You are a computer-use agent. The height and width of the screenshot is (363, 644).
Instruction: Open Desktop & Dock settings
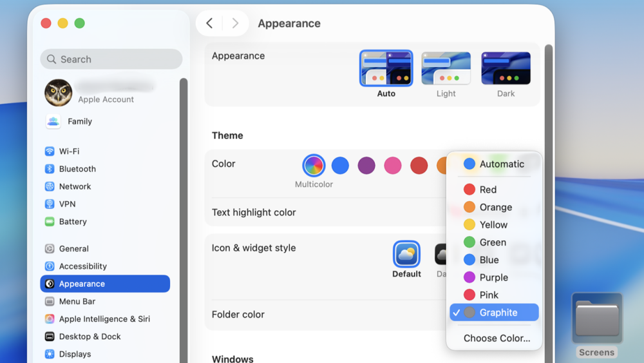tap(90, 337)
